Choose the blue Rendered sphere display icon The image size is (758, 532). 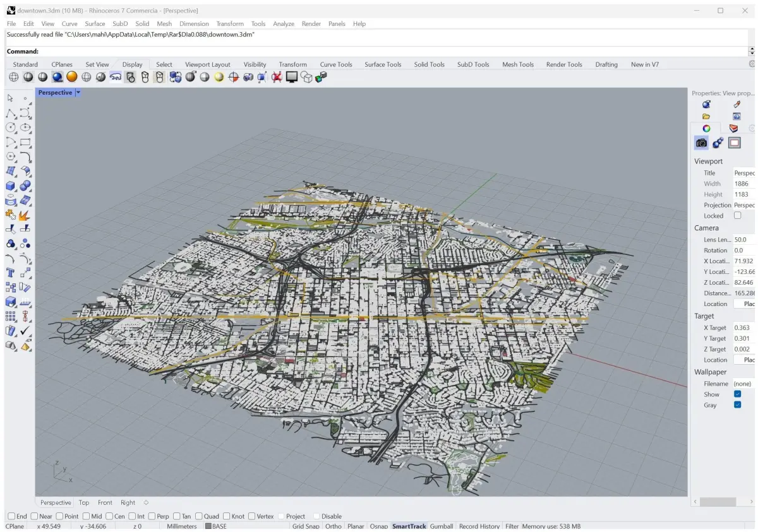point(57,77)
